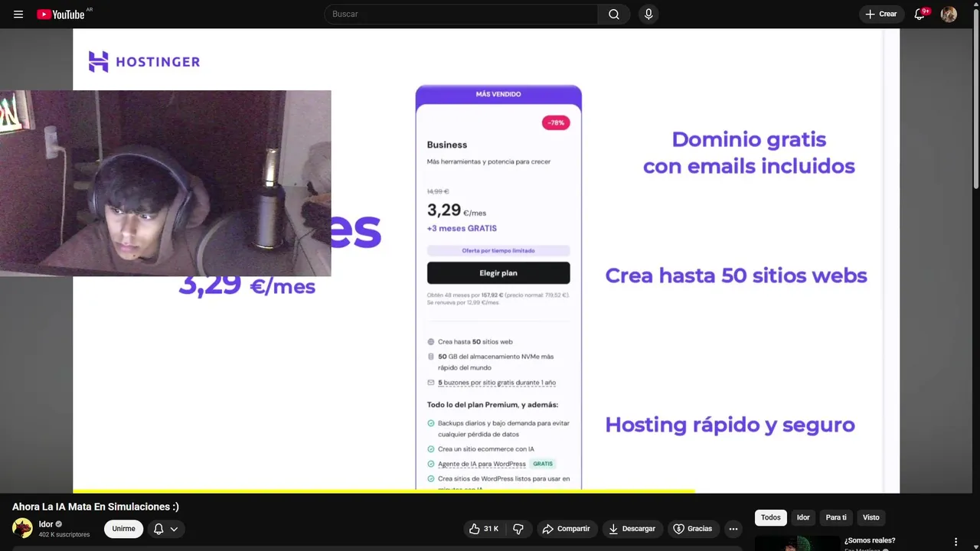This screenshot has height=551, width=980.
Task: Click the Unirme membership button
Action: (123, 529)
